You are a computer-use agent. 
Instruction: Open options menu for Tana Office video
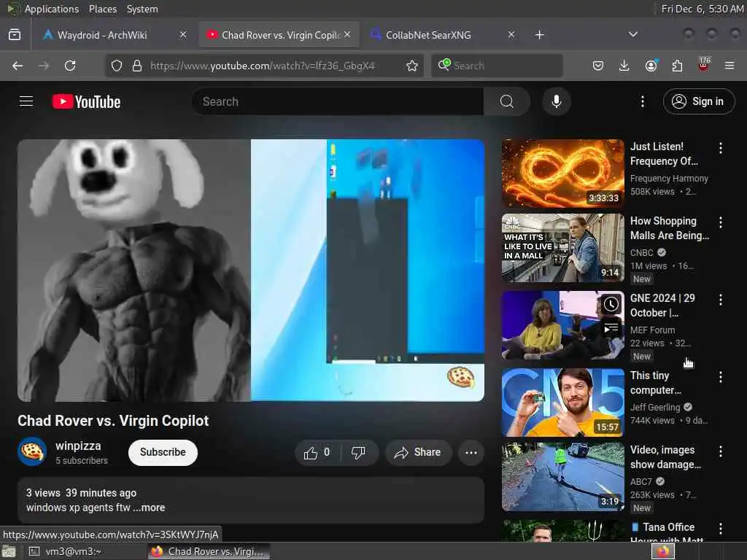(x=720, y=529)
